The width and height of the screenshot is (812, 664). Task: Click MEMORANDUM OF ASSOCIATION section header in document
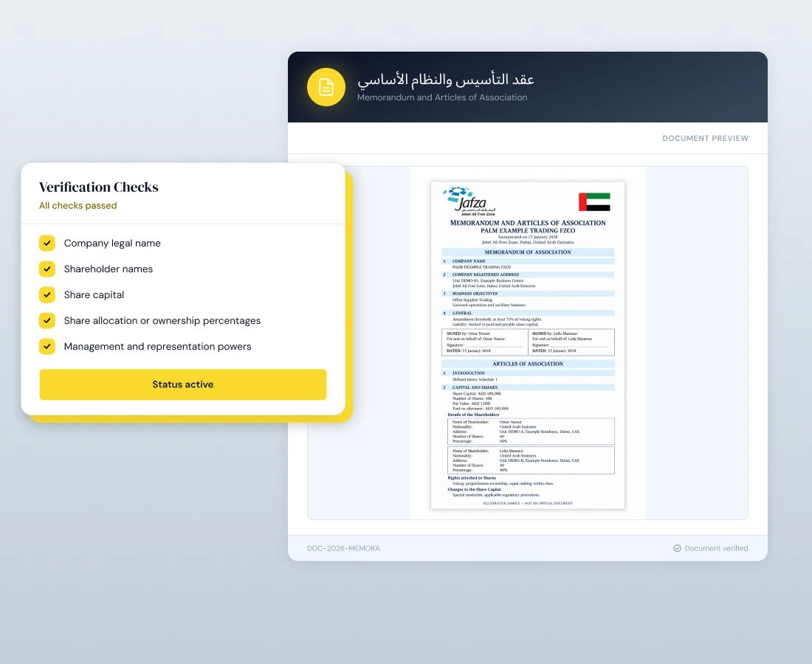528,252
